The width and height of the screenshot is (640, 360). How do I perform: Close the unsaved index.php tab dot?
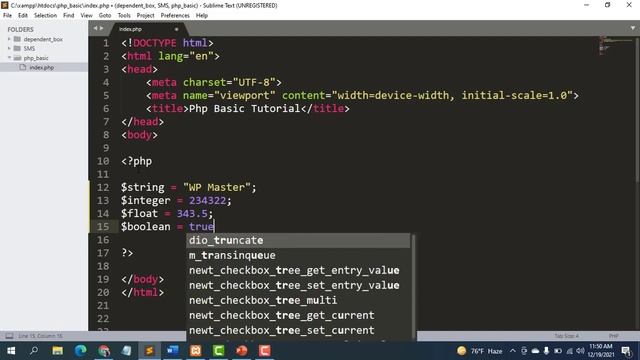(x=176, y=29)
